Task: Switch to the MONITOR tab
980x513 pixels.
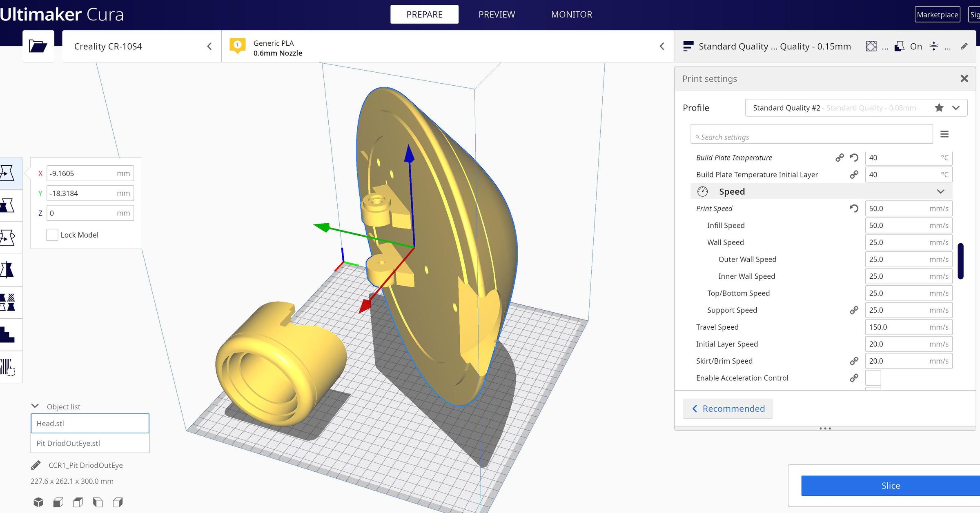Action: [571, 14]
